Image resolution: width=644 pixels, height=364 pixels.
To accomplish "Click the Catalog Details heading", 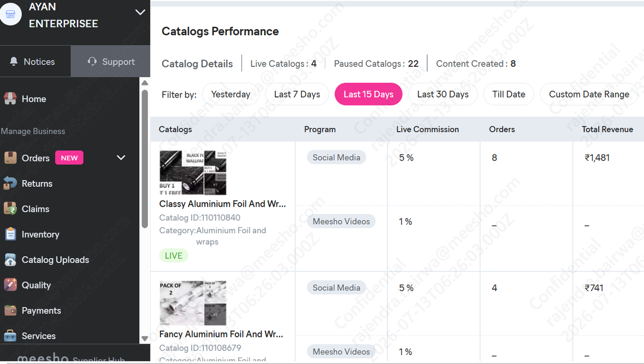I will (197, 64).
